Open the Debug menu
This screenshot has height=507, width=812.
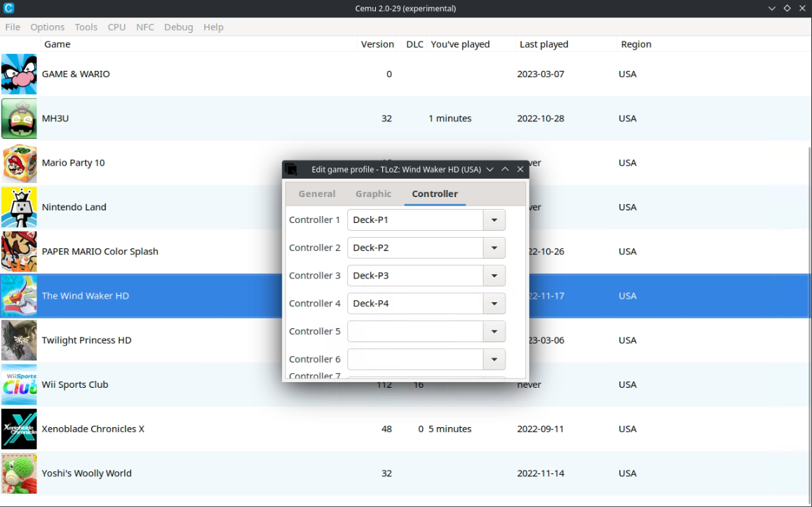tap(179, 27)
